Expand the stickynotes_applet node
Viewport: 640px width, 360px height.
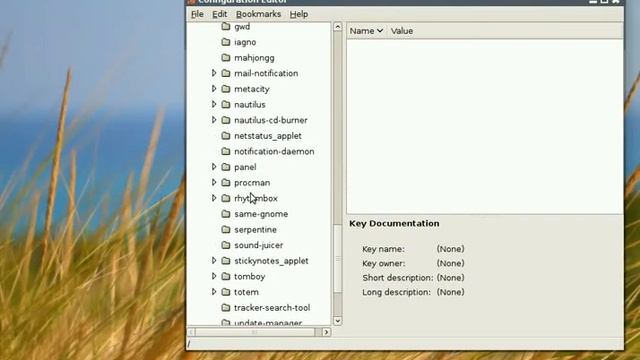(x=214, y=260)
